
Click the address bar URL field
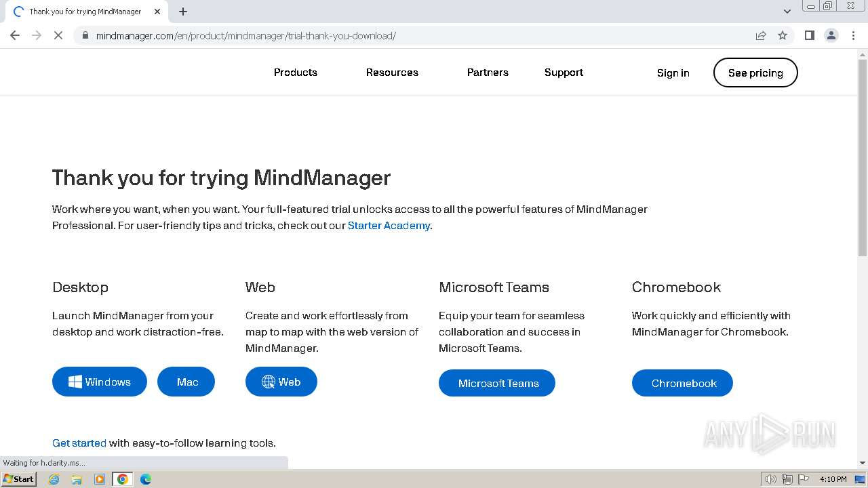coord(407,35)
